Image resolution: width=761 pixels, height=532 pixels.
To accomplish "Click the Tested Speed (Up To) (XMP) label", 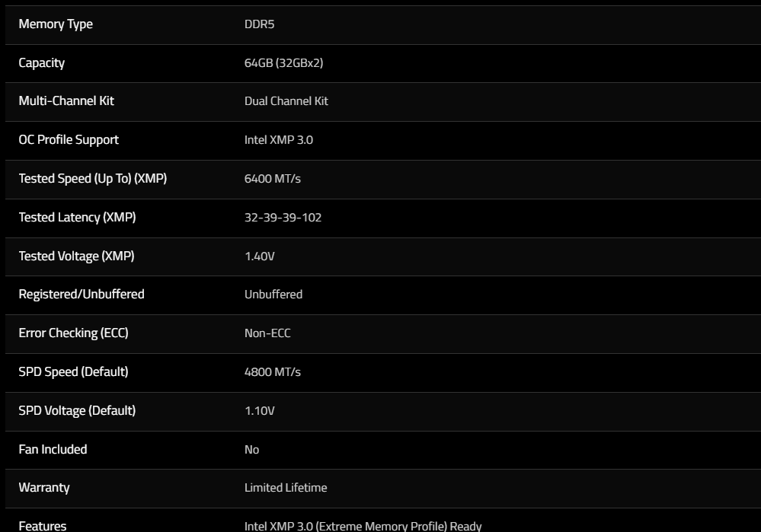I will [93, 178].
